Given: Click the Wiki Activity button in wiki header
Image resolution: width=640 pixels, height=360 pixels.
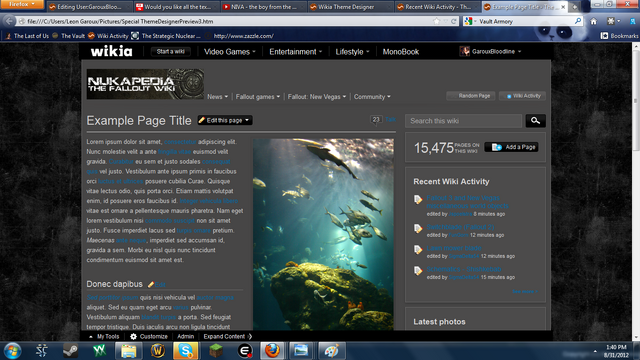Looking at the screenshot, I should [x=522, y=96].
